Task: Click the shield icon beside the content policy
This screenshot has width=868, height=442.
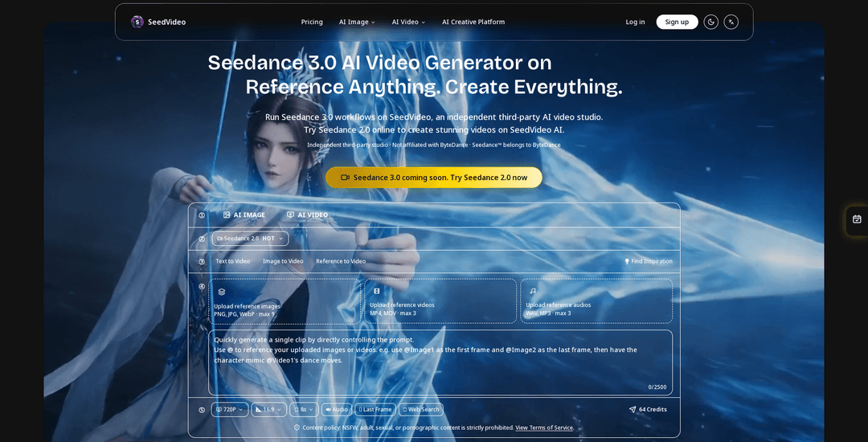Action: point(297,428)
